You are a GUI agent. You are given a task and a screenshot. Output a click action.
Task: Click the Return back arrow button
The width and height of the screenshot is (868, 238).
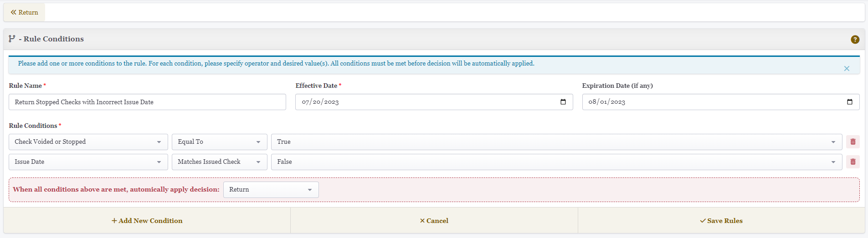tap(25, 12)
